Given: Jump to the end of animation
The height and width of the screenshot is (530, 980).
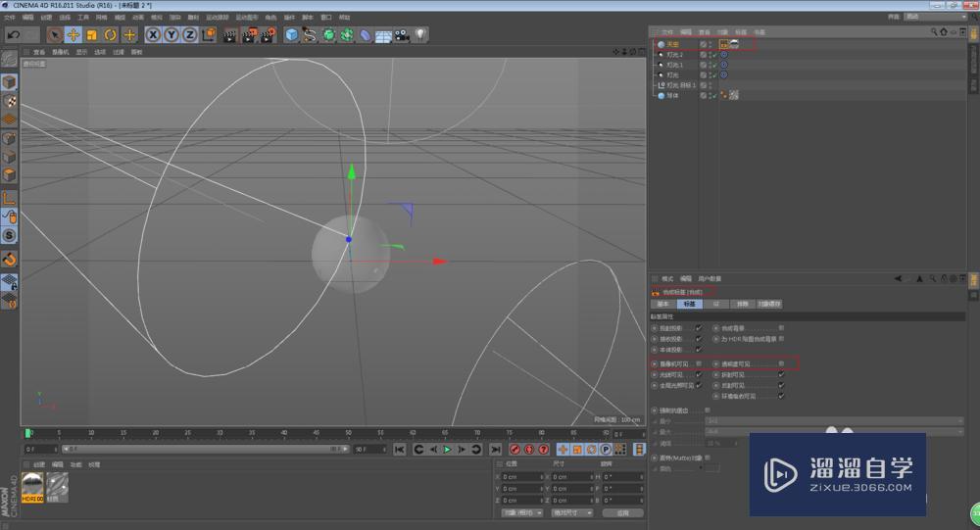Looking at the screenshot, I should (x=496, y=450).
